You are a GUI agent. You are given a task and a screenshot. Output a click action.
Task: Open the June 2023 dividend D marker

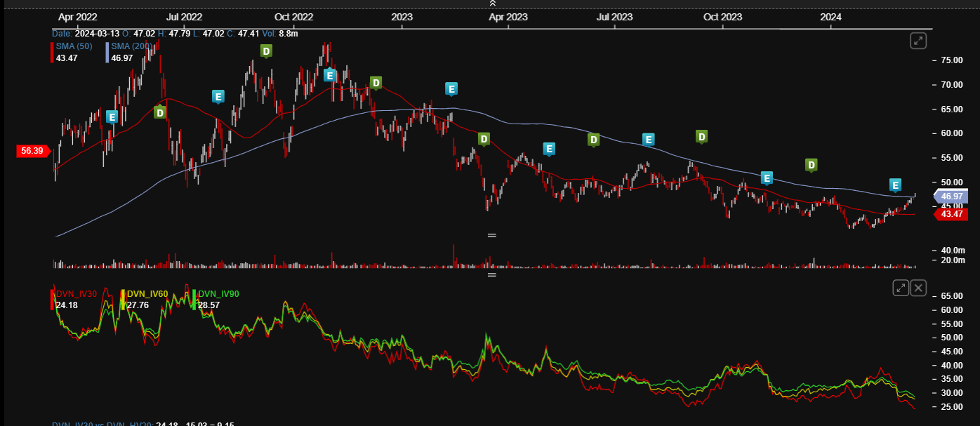click(594, 140)
